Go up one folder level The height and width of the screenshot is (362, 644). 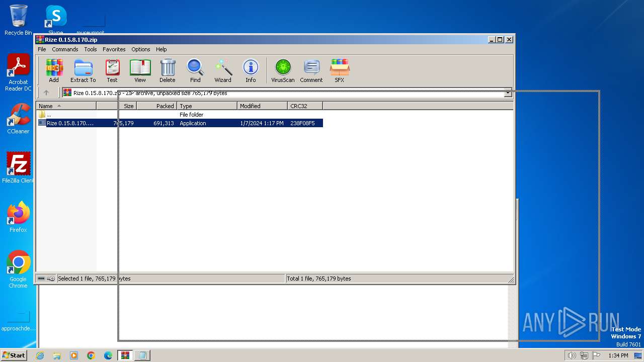(46, 93)
